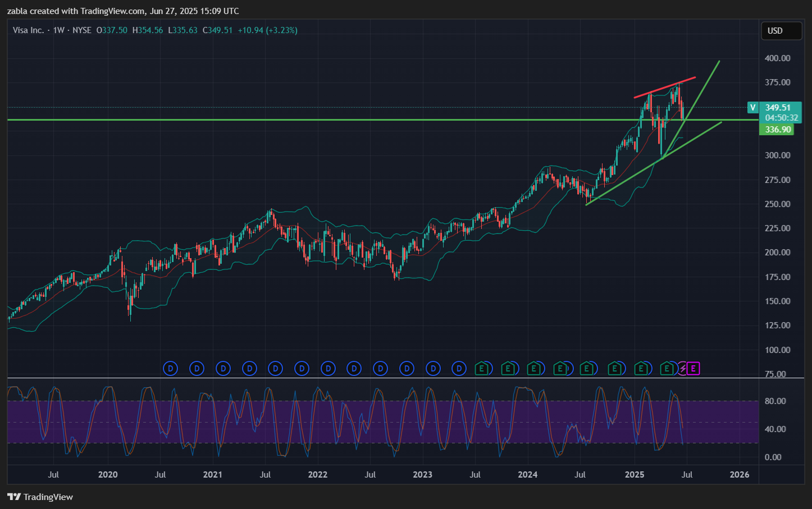
Task: Click the +10.94 (+3.23%) change value
Action: pyautogui.click(x=268, y=30)
